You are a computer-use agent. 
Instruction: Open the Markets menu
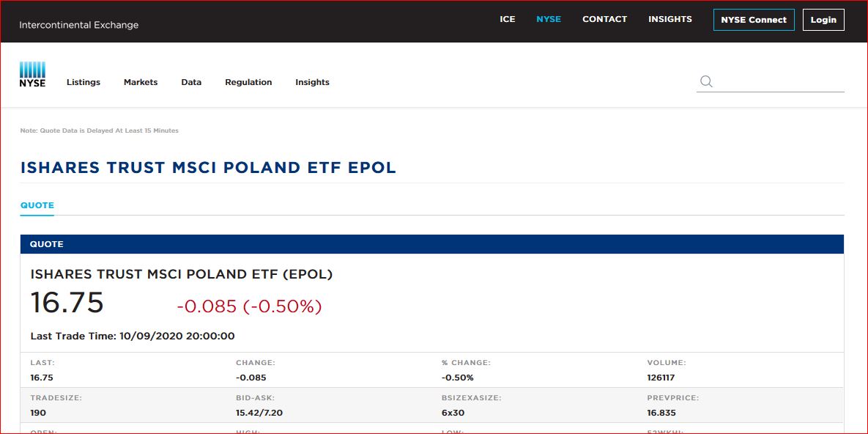141,82
